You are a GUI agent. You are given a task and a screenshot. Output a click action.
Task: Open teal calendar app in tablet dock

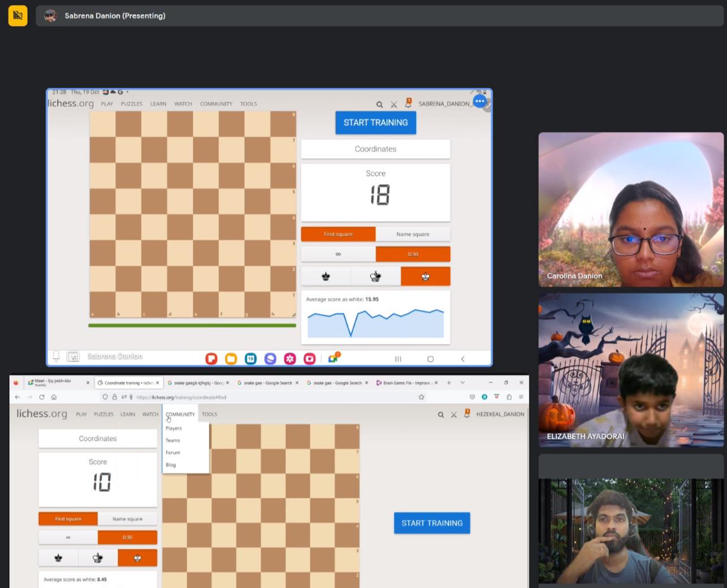pos(251,359)
